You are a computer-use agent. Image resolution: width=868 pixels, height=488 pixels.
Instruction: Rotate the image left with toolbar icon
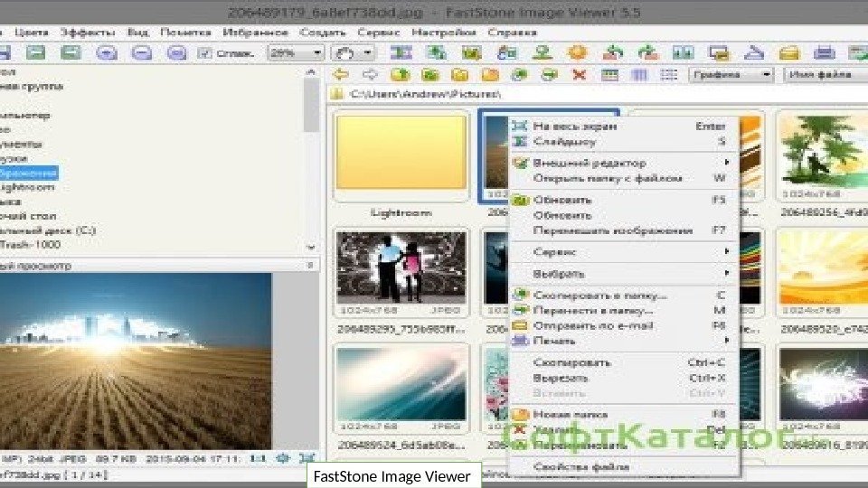point(613,53)
